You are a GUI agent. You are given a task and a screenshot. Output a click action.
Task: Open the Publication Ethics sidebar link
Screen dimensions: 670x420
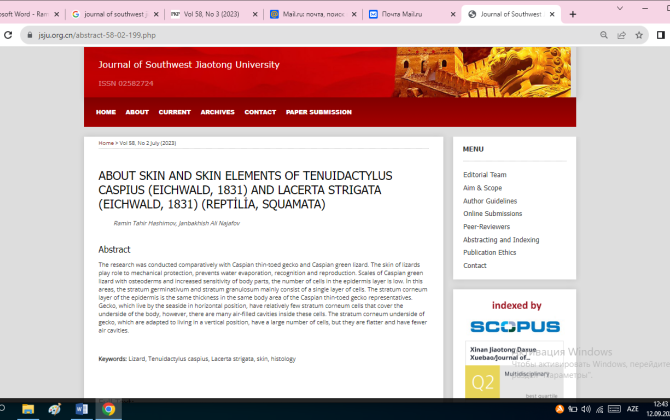tap(489, 253)
